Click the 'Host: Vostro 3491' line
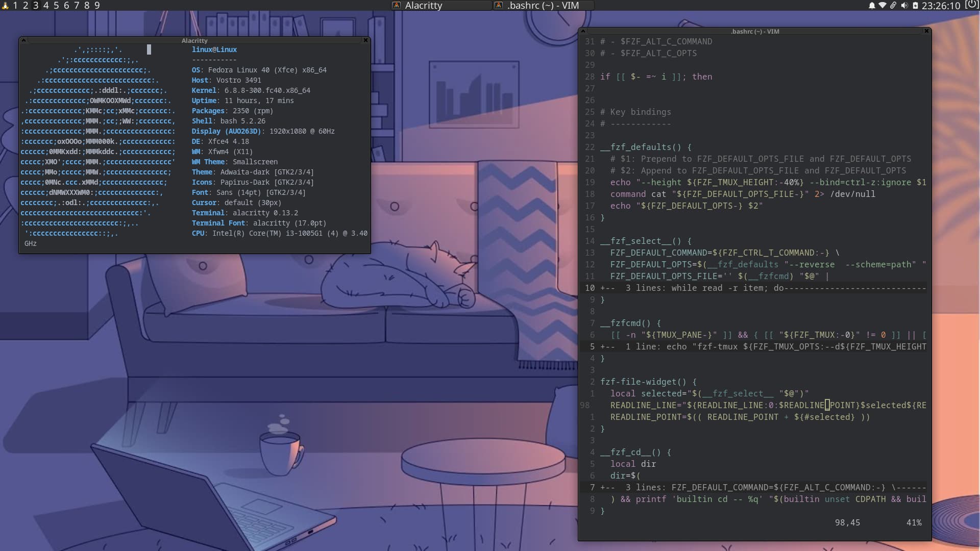Image resolution: width=980 pixels, height=551 pixels. 227,80
